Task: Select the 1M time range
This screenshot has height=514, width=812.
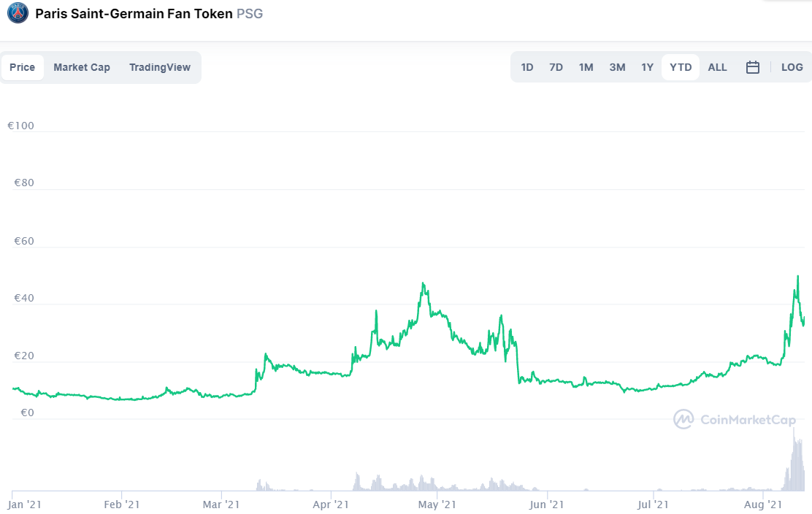Action: pos(586,67)
